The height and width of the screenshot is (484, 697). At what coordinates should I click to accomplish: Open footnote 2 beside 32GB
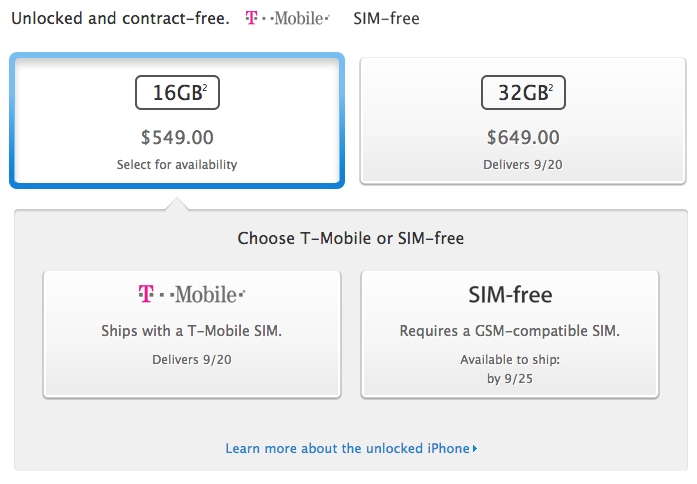[x=551, y=87]
